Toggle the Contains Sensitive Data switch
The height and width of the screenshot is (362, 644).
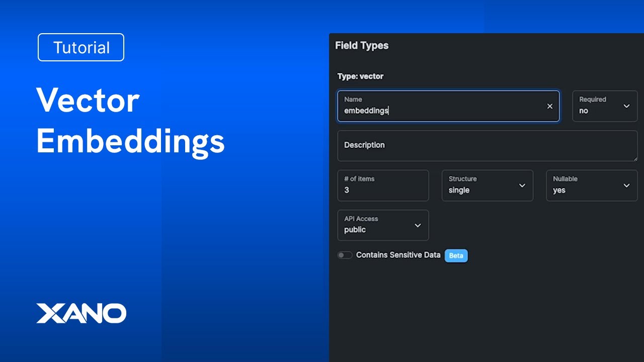pos(345,255)
